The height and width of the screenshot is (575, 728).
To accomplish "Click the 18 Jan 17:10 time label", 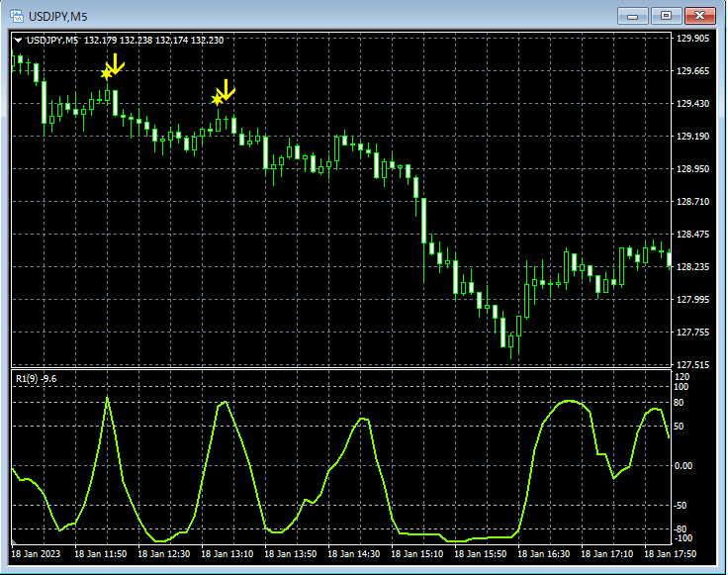I will coord(606,553).
